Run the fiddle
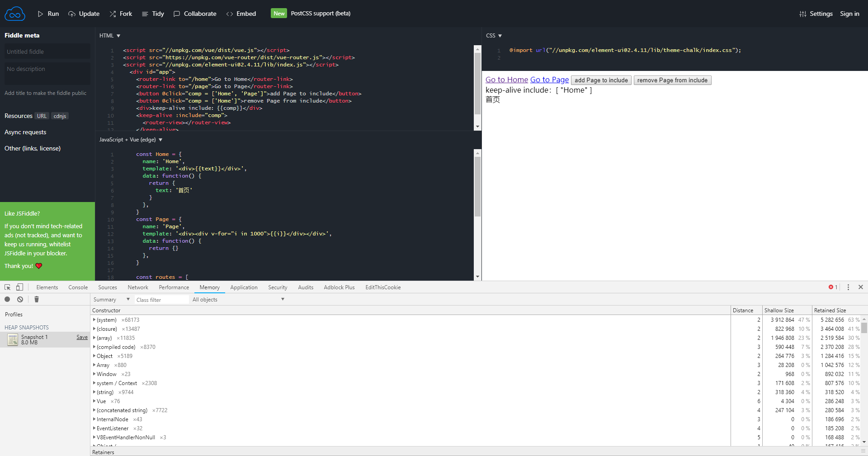868x456 pixels. pyautogui.click(x=48, y=14)
